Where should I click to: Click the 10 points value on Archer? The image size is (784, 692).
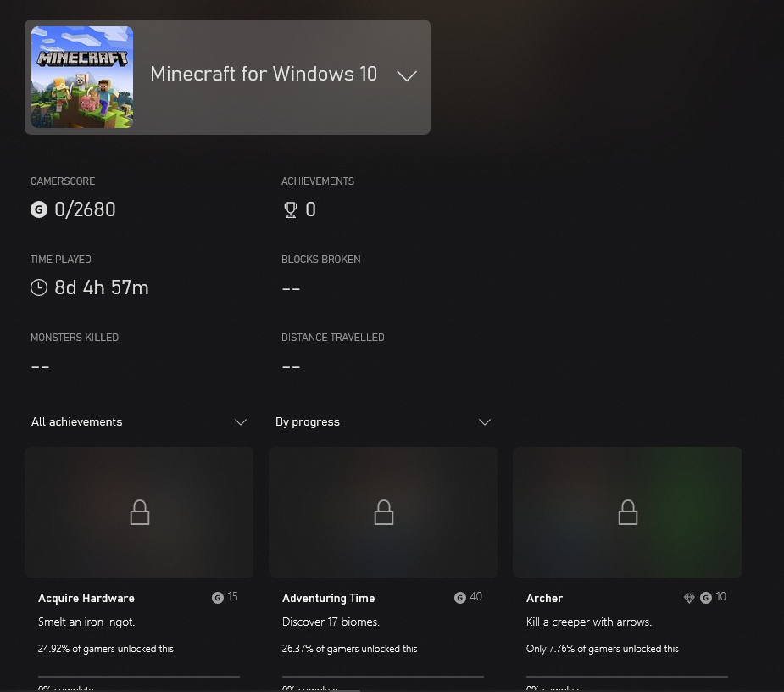pos(721,597)
